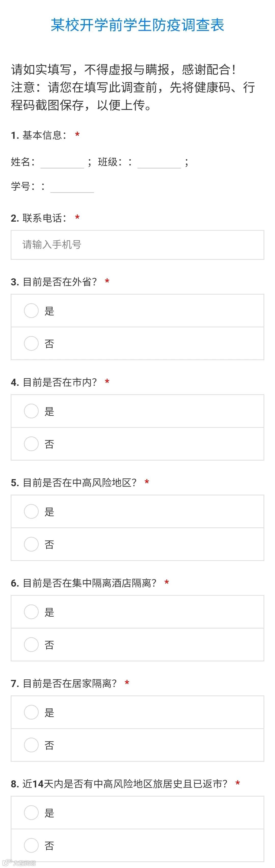The height and width of the screenshot is (868, 275).
Task: Click the 联系电话 question label
Action: (44, 218)
